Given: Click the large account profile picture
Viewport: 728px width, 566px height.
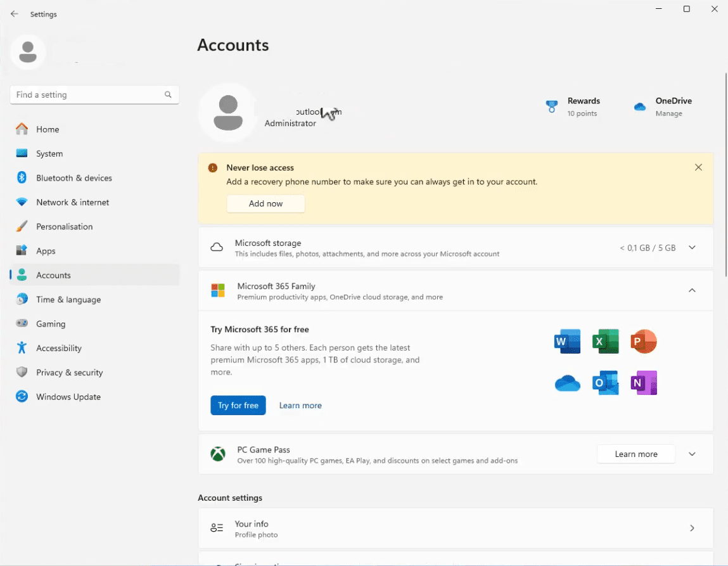Looking at the screenshot, I should pos(228,112).
